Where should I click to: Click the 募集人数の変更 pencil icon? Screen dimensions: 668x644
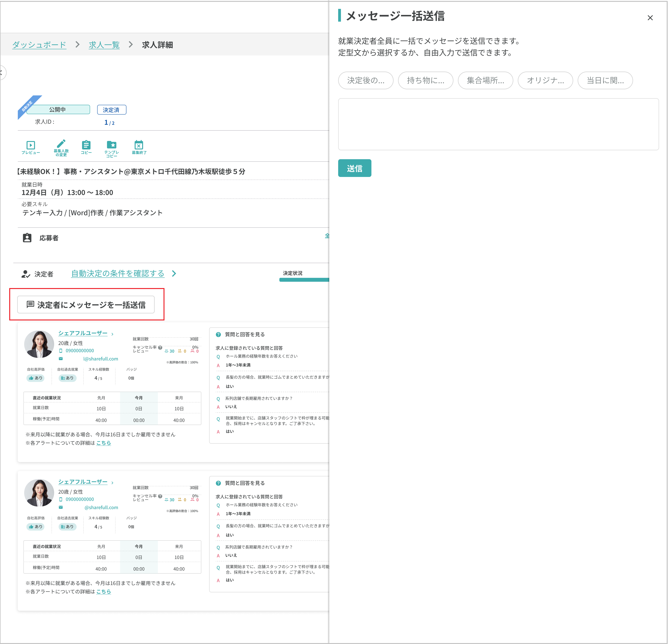pyautogui.click(x=61, y=143)
